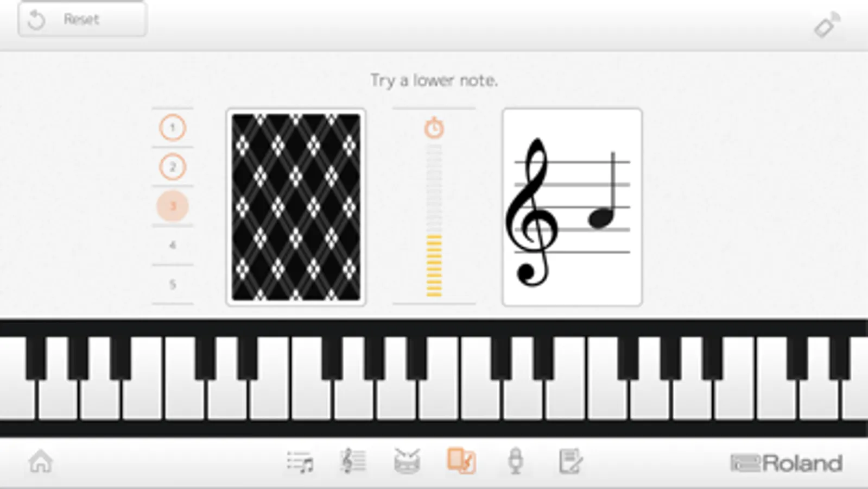Select the flash card game icon
The height and width of the screenshot is (489, 868).
pyautogui.click(x=461, y=461)
